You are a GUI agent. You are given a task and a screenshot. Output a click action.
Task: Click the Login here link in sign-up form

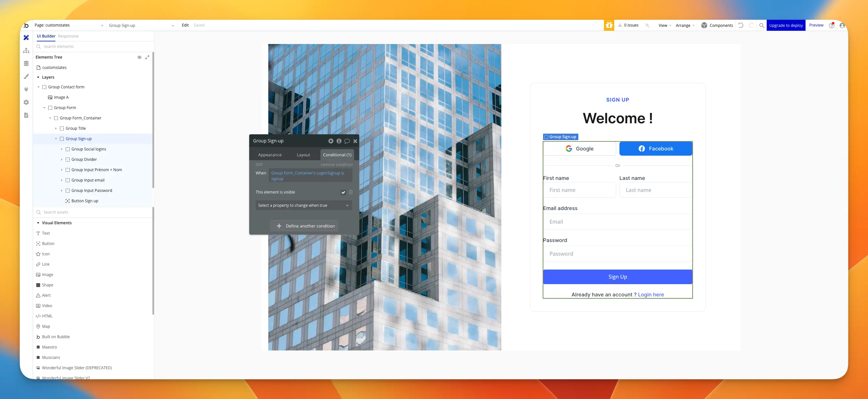coord(651,294)
